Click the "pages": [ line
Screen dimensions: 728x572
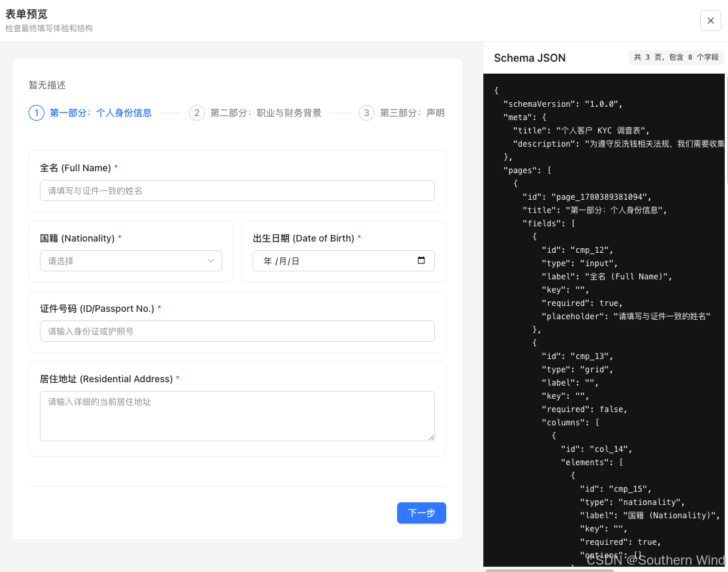(x=527, y=171)
